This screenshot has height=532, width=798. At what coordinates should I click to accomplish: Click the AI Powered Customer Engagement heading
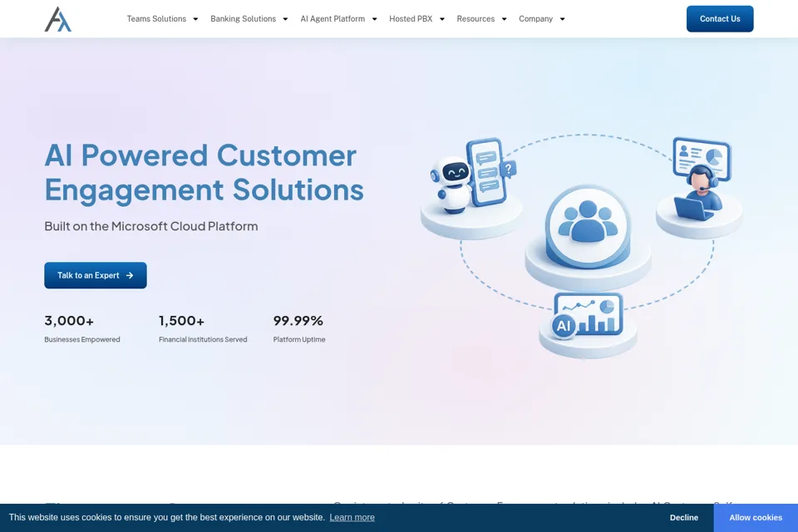click(x=204, y=173)
